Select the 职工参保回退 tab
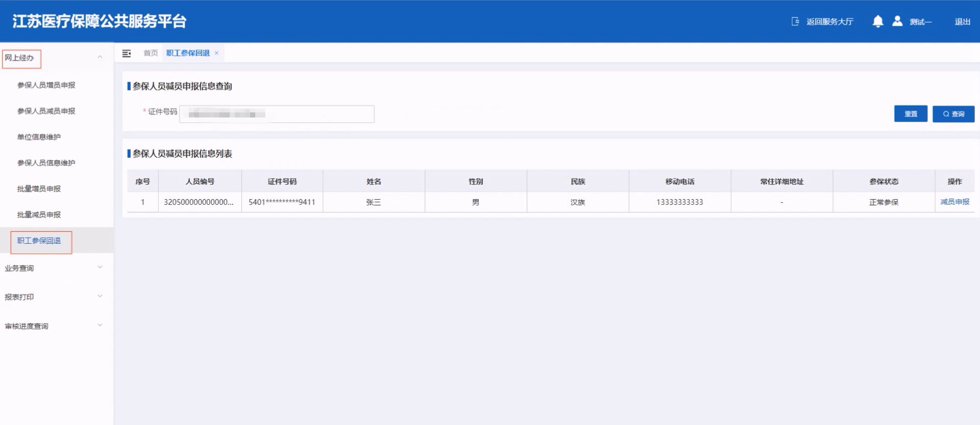This screenshot has height=425, width=980. [188, 53]
